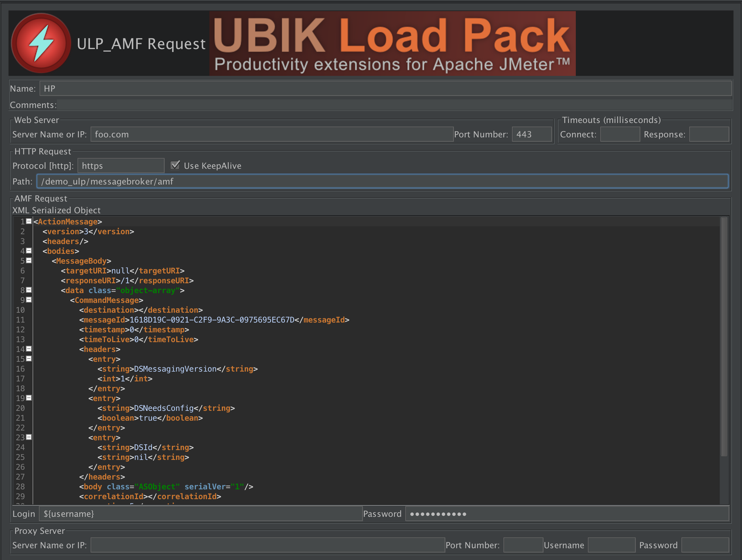
Task: Click the Path field /demo_ulp/messagebroker/amf
Action: point(382,182)
